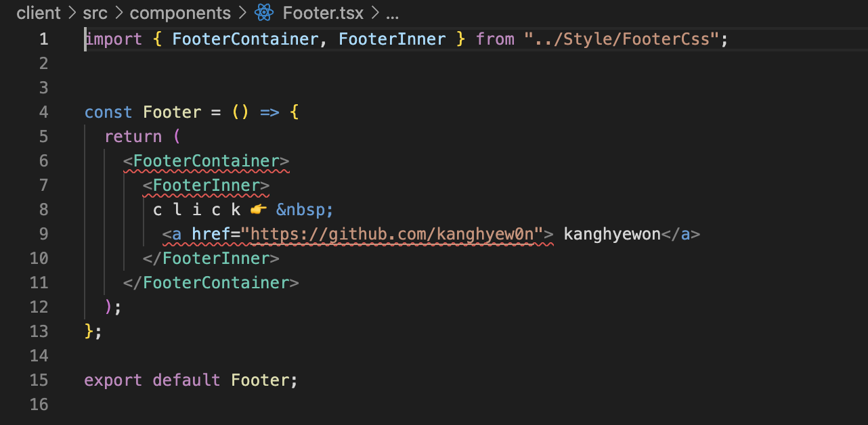Image resolution: width=868 pixels, height=425 pixels.
Task: Click the React icon beside Footer.tsx
Action: coord(264,13)
